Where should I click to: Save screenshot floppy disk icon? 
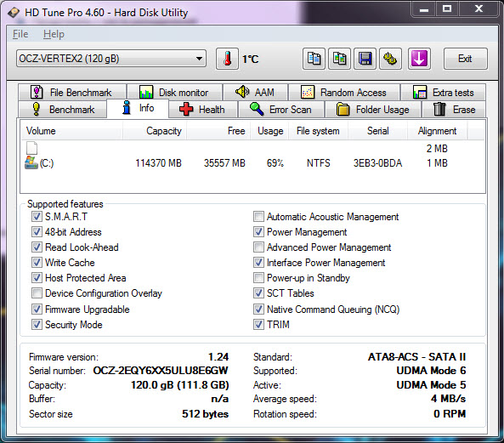(x=365, y=59)
